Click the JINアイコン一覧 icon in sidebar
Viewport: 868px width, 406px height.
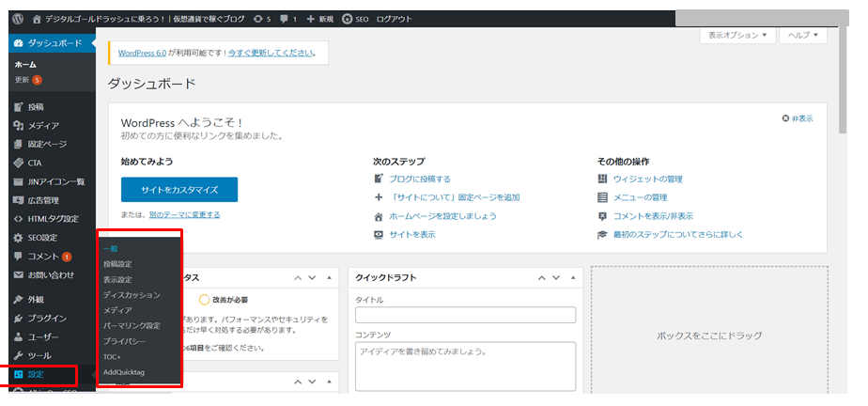point(18,181)
